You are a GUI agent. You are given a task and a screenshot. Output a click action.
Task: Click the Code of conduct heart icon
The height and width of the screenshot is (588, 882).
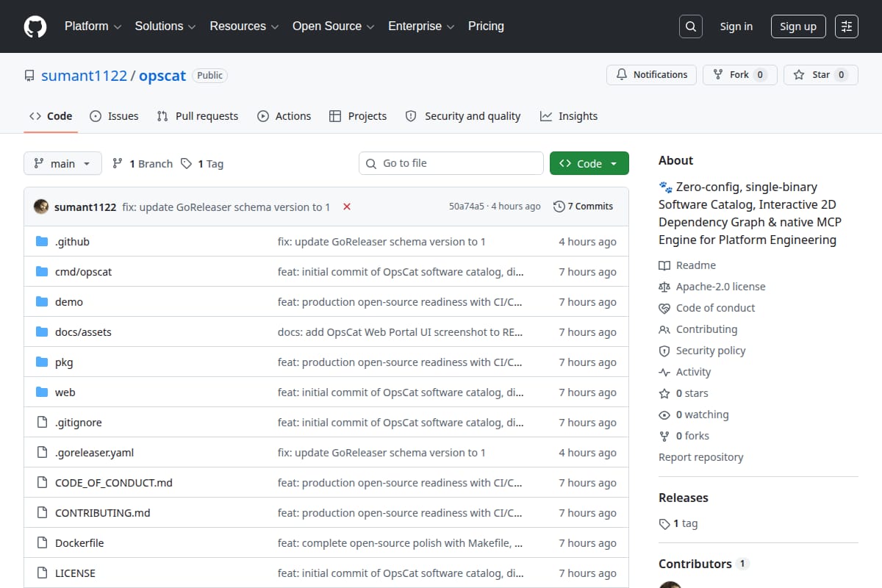point(664,308)
